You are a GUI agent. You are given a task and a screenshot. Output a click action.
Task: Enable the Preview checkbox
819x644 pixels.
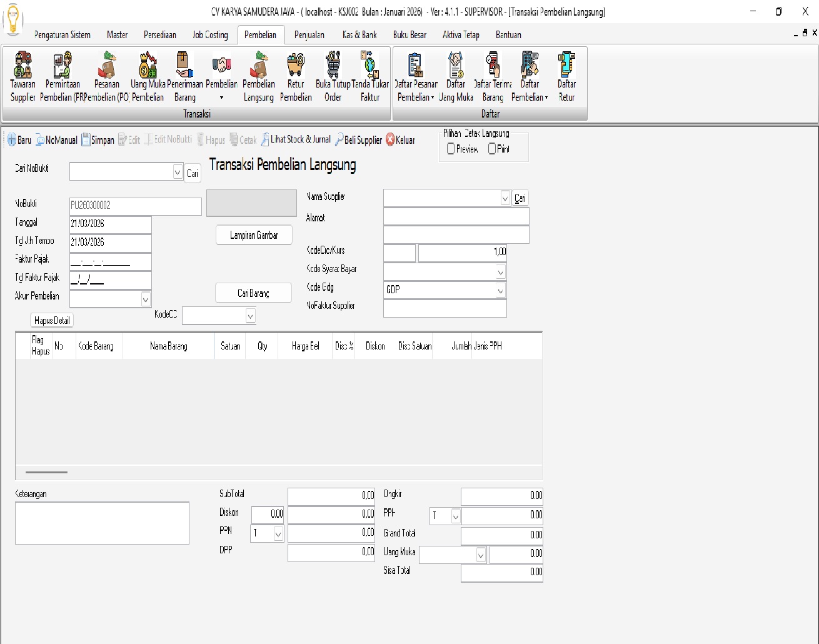click(451, 149)
